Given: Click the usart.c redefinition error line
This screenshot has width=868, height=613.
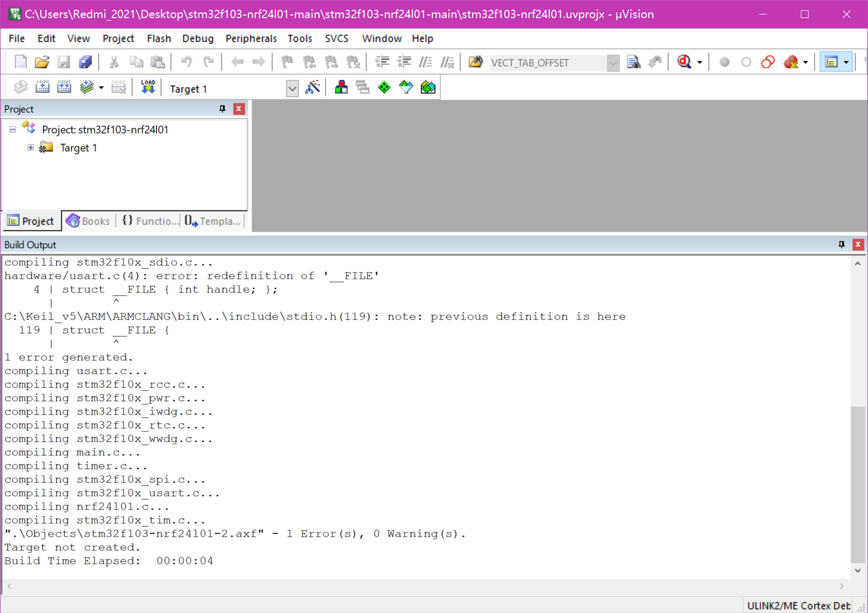Looking at the screenshot, I should point(192,276).
